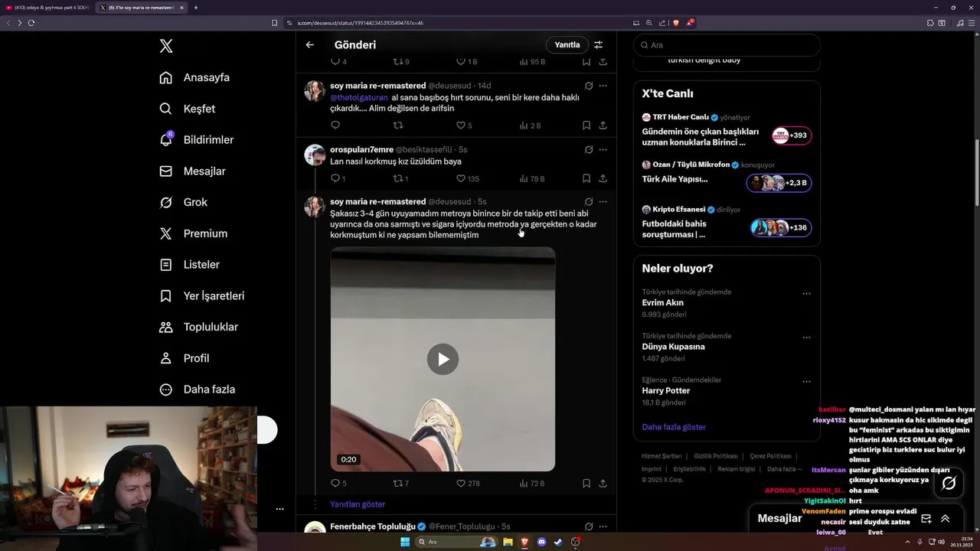Go back with Gönderi arrow

(310, 45)
